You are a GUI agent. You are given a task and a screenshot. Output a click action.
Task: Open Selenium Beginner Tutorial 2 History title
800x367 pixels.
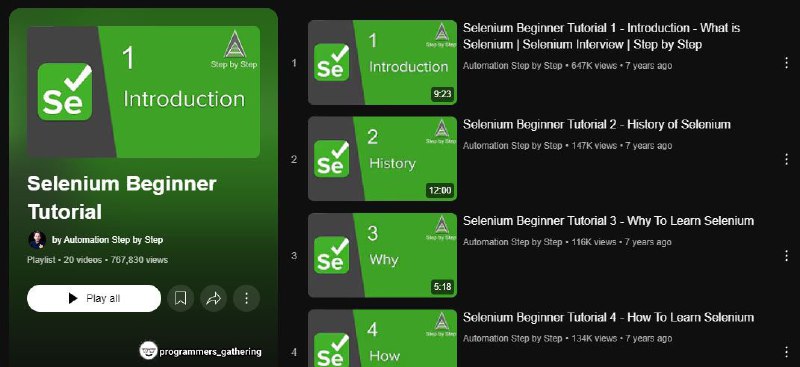point(596,125)
